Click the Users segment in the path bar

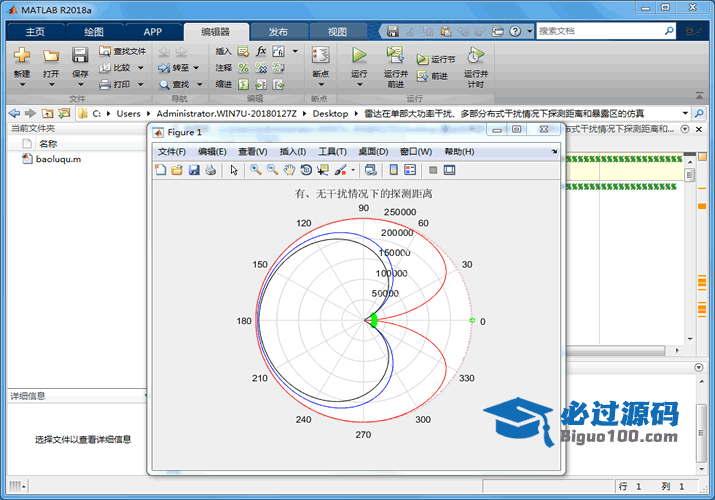click(x=129, y=113)
